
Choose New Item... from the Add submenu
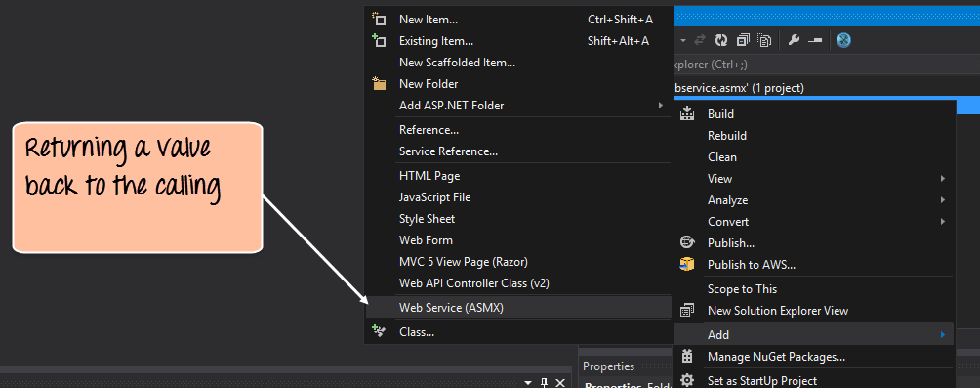[x=518, y=20]
